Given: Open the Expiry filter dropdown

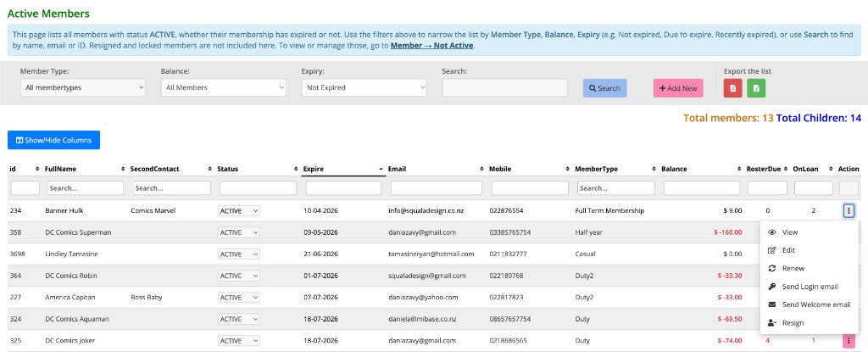Looking at the screenshot, I should pyautogui.click(x=364, y=87).
